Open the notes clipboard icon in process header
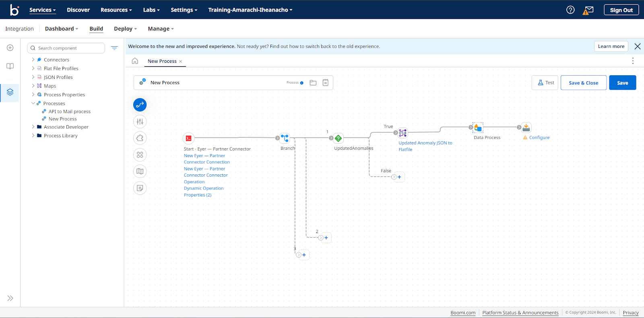Image resolution: width=644 pixels, height=318 pixels. (326, 83)
